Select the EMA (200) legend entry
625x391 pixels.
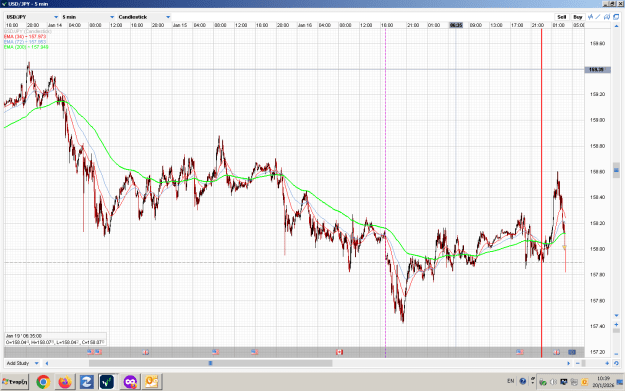point(26,47)
